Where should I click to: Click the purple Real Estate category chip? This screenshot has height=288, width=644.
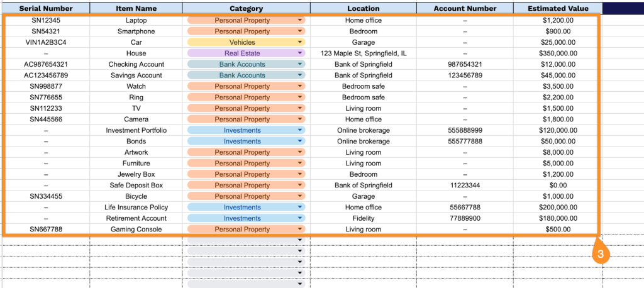tap(242, 53)
